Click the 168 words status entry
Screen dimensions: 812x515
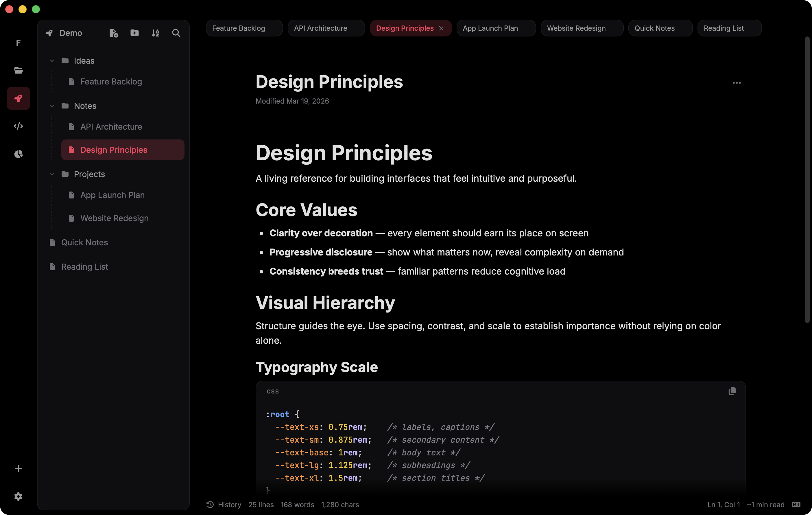(x=297, y=505)
